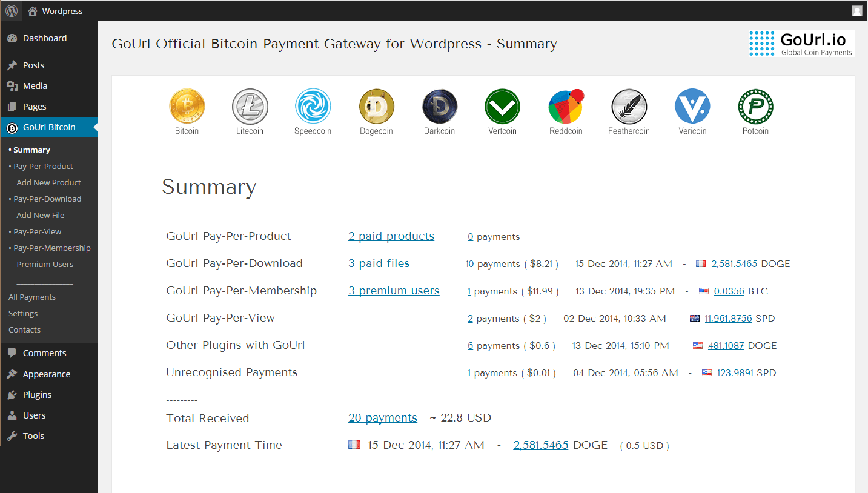Viewport: 868px width, 493px height.
Task: Click the Speedcoin coin icon
Action: 313,107
